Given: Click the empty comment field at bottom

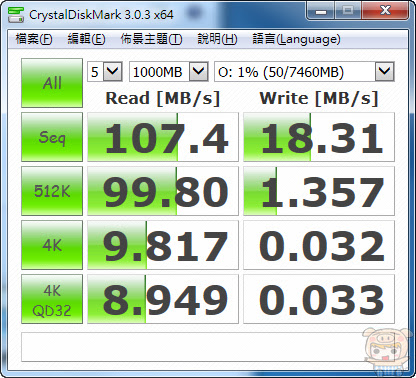Looking at the screenshot, I should coord(208,347).
